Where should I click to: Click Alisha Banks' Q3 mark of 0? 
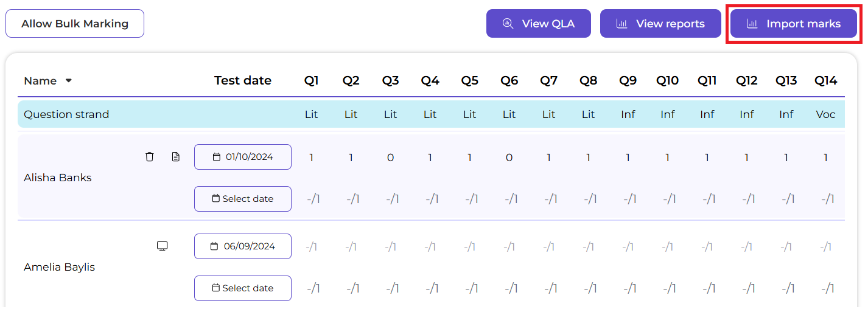point(390,158)
